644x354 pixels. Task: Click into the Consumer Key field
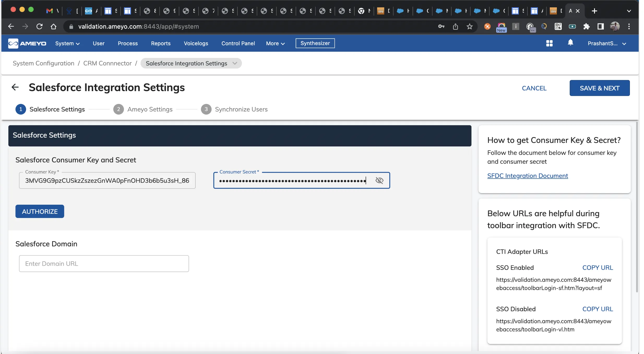pyautogui.click(x=107, y=180)
